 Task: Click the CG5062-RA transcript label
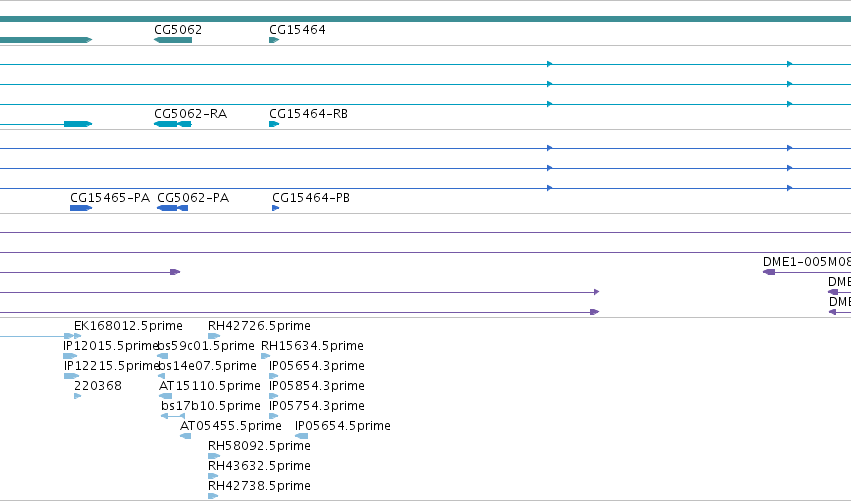click(190, 114)
